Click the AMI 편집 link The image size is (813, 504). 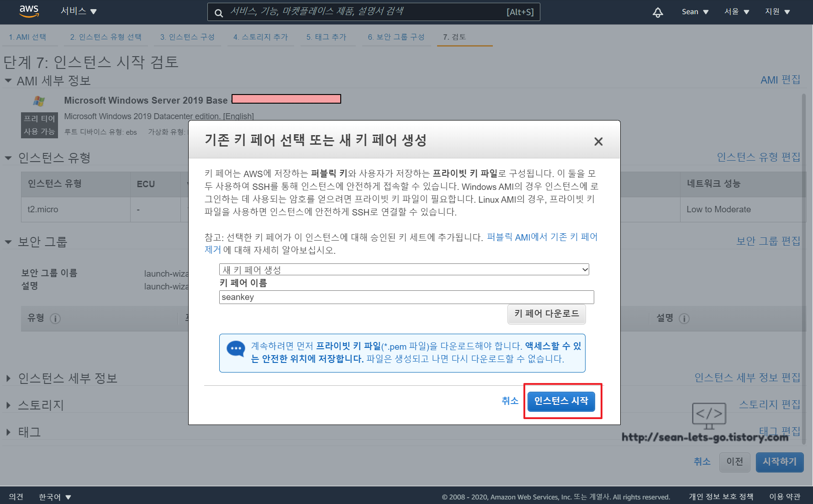click(780, 80)
